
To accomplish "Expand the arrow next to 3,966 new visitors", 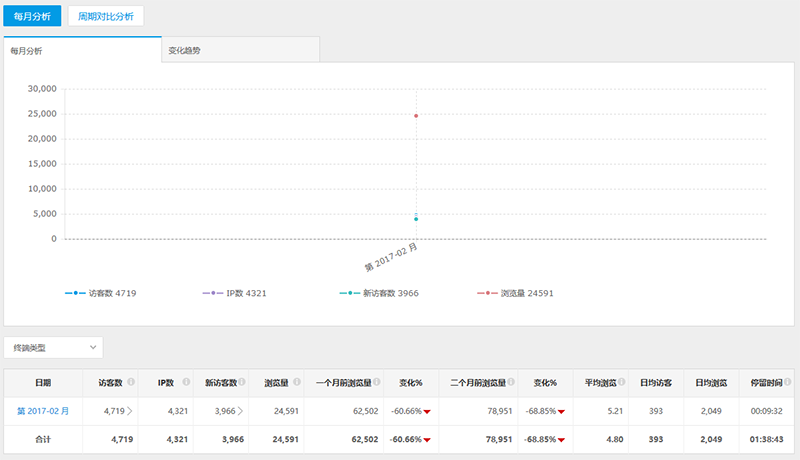I will [240, 410].
